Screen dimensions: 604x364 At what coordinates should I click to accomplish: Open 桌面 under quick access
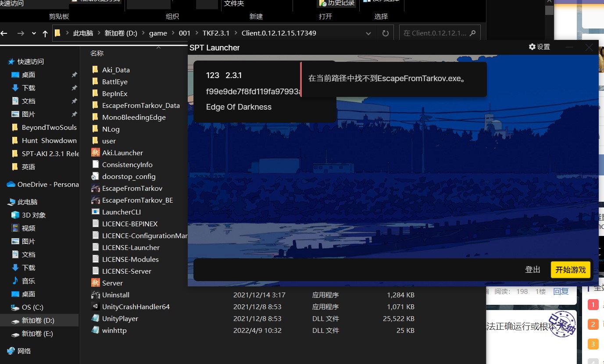pyautogui.click(x=29, y=75)
